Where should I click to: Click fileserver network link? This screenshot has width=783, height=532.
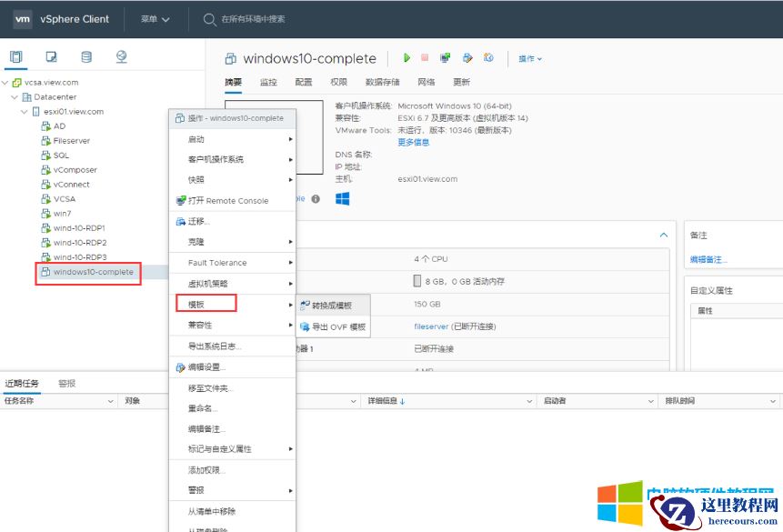[x=431, y=326]
